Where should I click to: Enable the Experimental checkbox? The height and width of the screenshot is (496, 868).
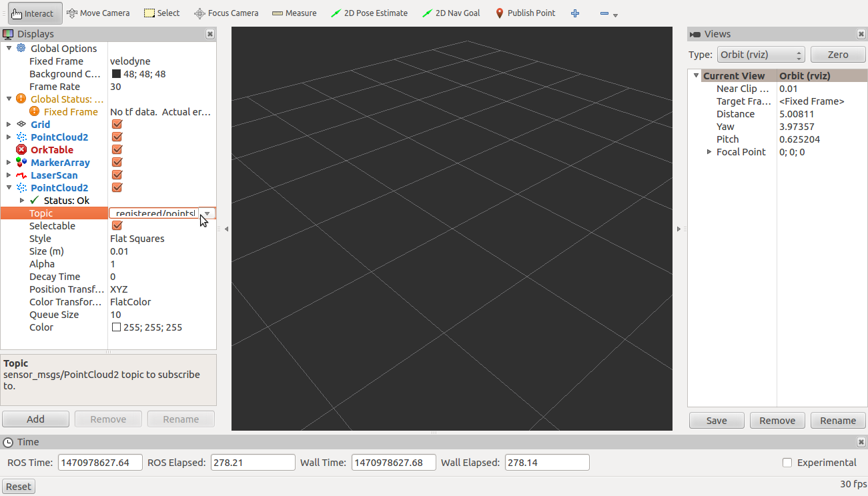pos(787,462)
